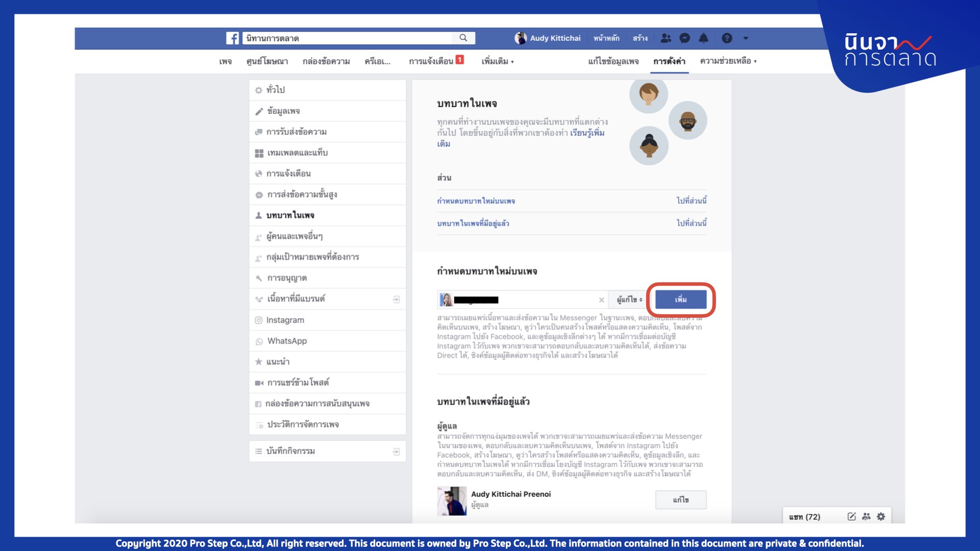Open บันทึกกิจกรรม list item

(327, 451)
